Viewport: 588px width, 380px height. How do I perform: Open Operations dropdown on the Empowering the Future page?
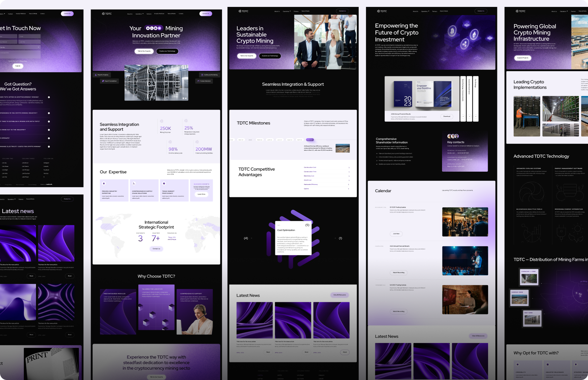[x=425, y=11]
